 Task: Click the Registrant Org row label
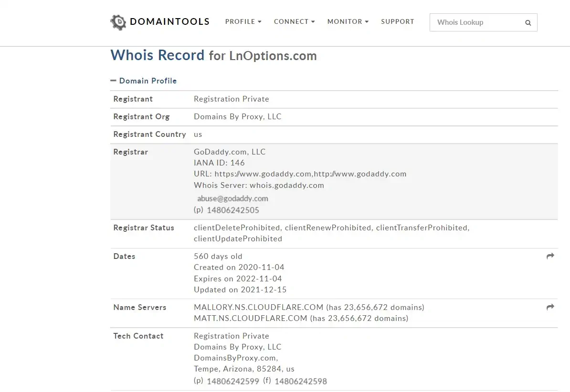coord(141,117)
